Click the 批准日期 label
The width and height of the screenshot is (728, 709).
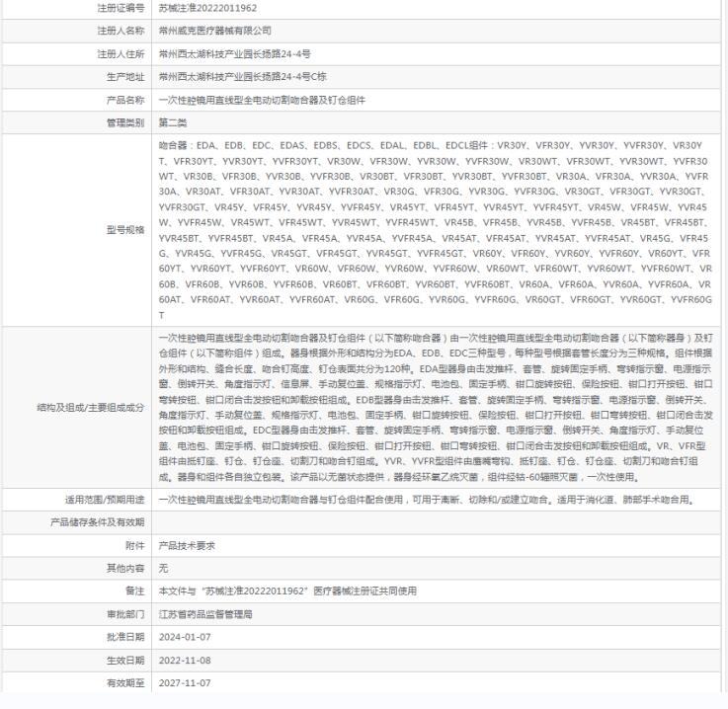pos(125,637)
